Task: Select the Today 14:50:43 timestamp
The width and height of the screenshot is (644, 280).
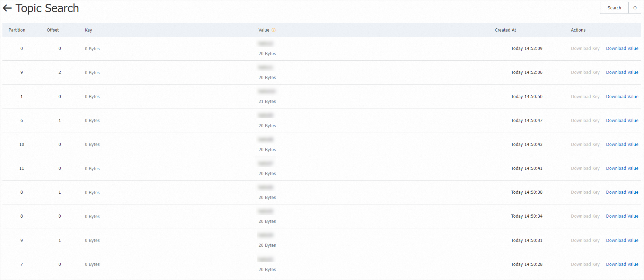Action: (527, 145)
